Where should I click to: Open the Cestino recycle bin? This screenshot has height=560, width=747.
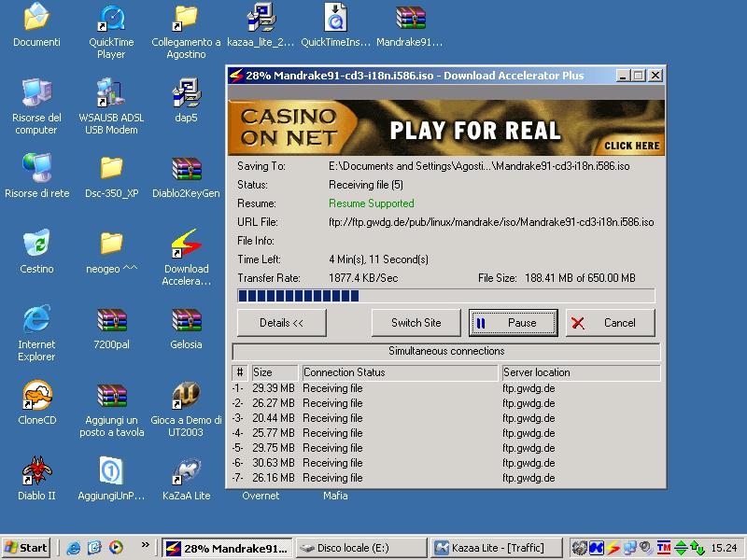(x=36, y=243)
